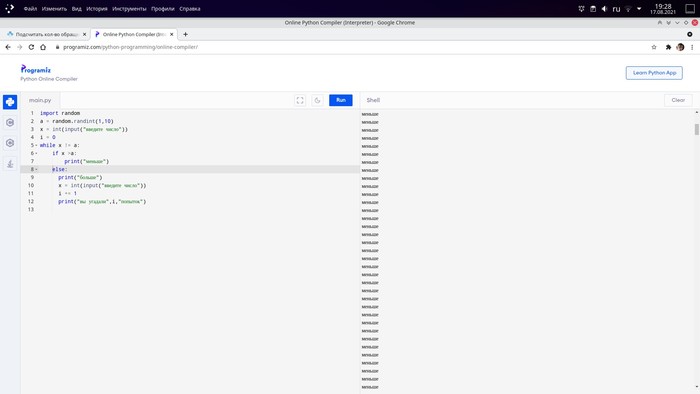Open the clock showing 19:28
This screenshot has height=394, width=700.
pyautogui.click(x=663, y=8)
